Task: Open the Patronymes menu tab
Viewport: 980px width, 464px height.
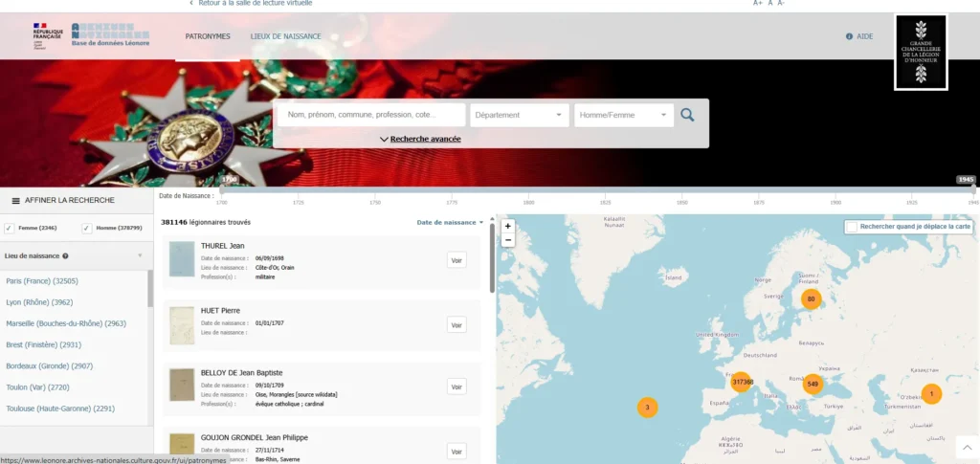Action: pos(208,36)
